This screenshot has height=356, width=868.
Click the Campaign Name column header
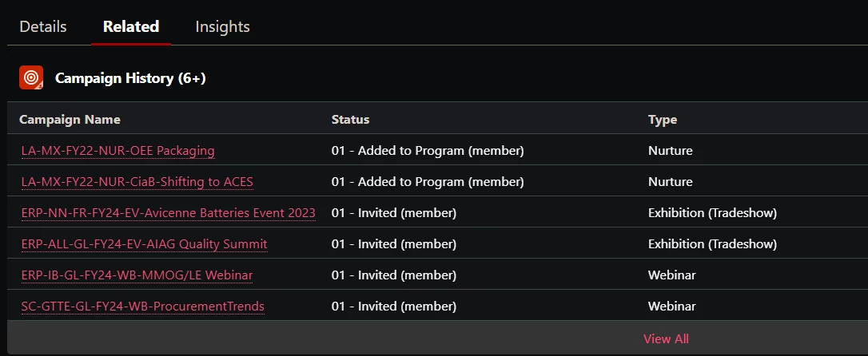[70, 120]
